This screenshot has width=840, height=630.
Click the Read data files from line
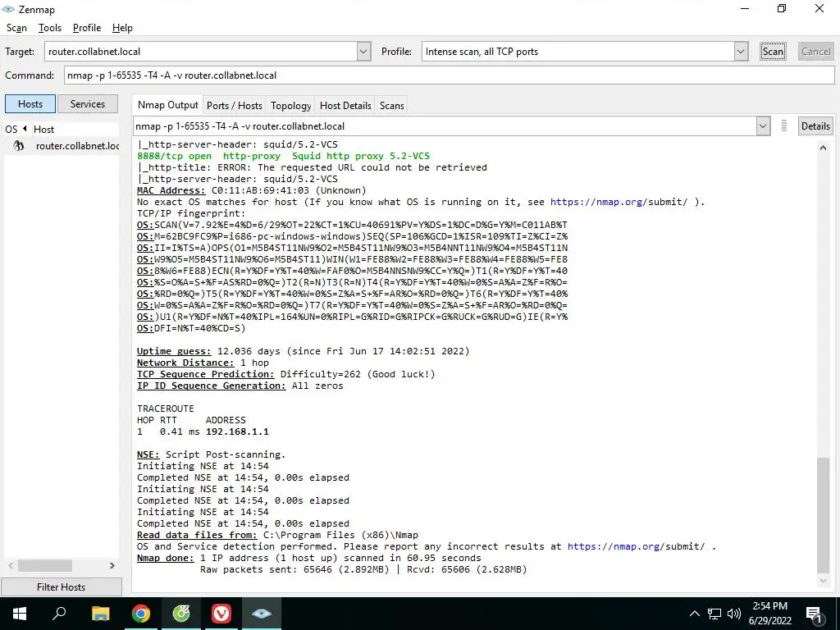[x=277, y=535]
